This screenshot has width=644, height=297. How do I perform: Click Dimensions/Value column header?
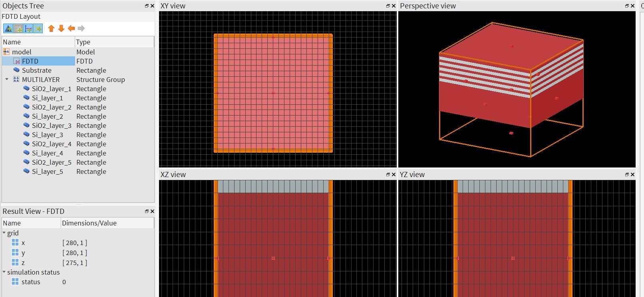[107, 223]
